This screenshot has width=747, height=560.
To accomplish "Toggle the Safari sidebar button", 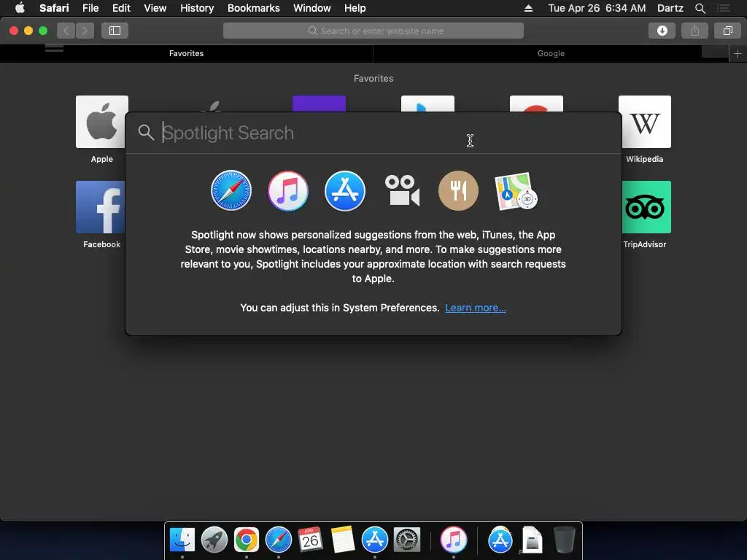I will (115, 31).
